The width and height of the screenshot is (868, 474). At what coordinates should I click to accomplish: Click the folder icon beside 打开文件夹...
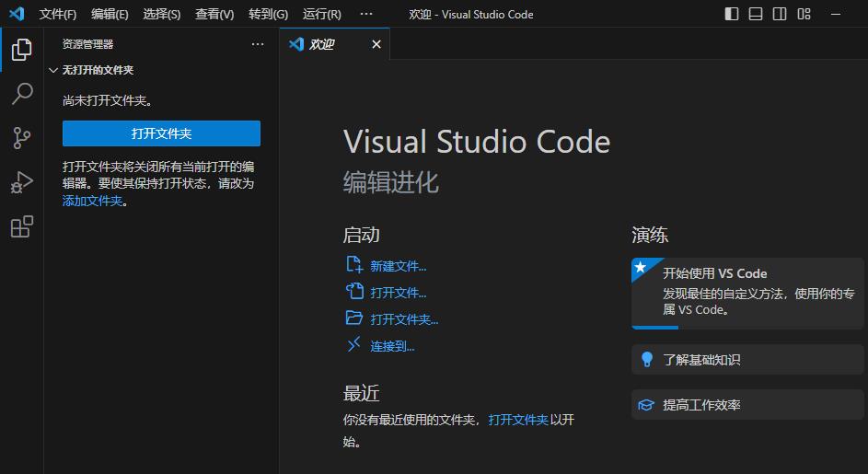coord(353,318)
